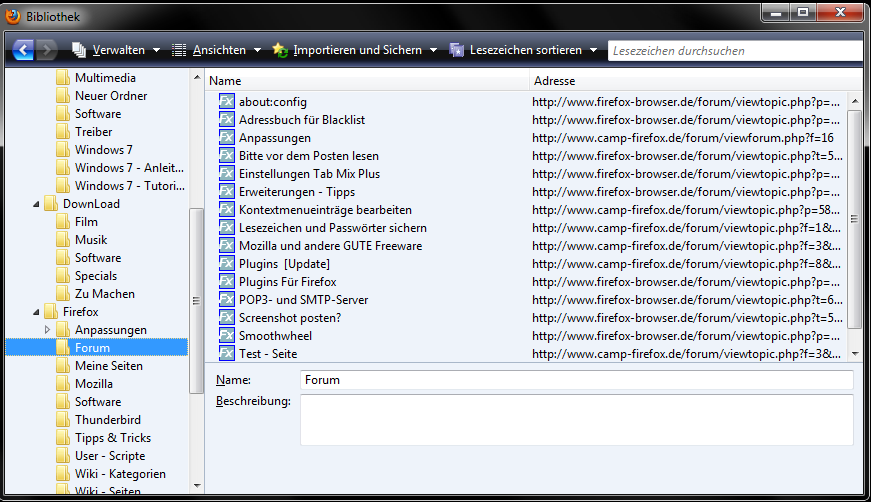Click the bookmark icon next to about:config
This screenshot has height=502, width=871.
point(227,102)
